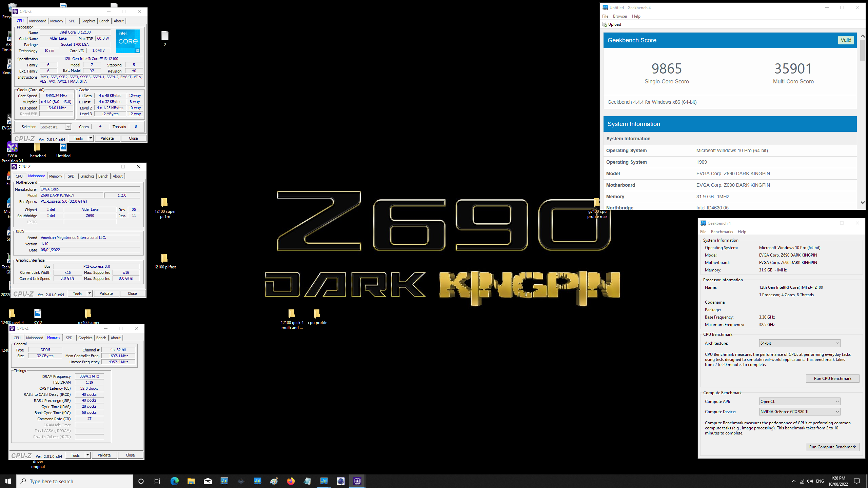Image resolution: width=868 pixels, height=488 pixels.
Task: Open Compute Device dropdown (GTX 980 Ti)
Action: 800,411
